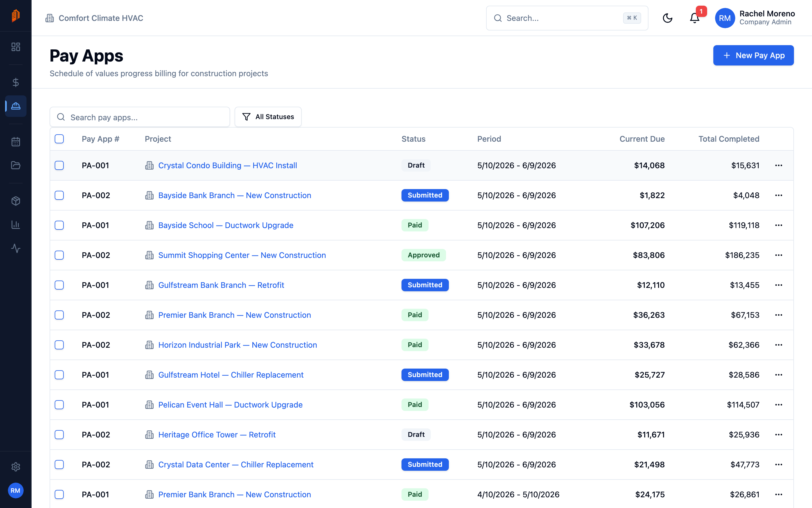812x508 pixels.
Task: Click the Search pay apps input
Action: 140,117
